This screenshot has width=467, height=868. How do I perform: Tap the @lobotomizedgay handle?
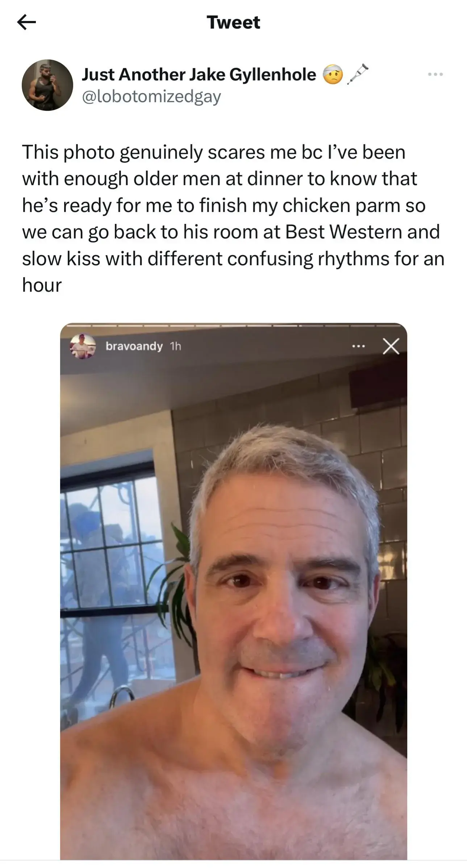tap(151, 97)
